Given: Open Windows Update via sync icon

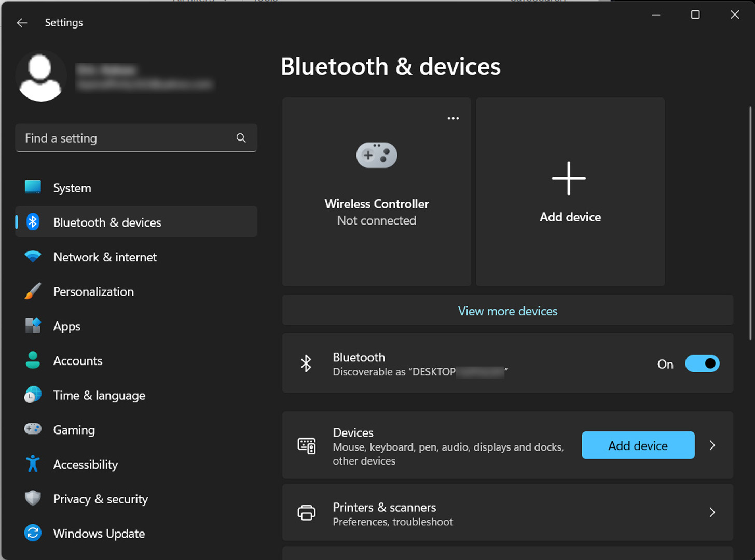Looking at the screenshot, I should click(x=33, y=533).
